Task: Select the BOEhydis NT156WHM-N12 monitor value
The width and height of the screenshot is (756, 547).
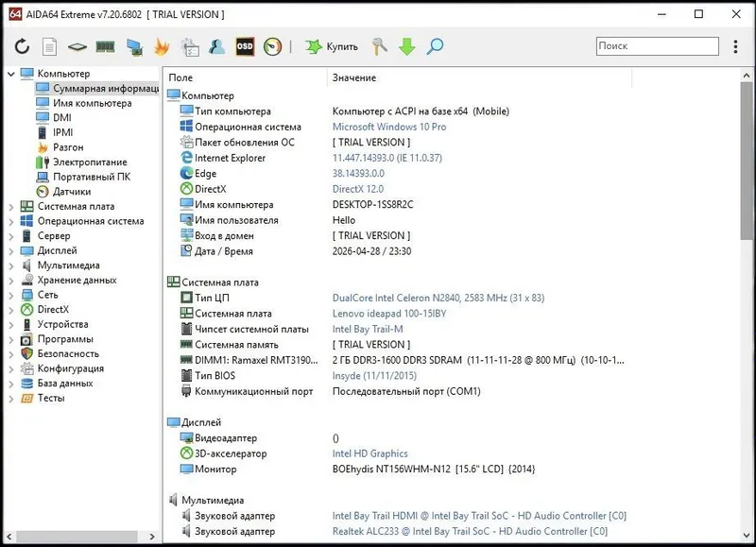Action: pos(434,469)
